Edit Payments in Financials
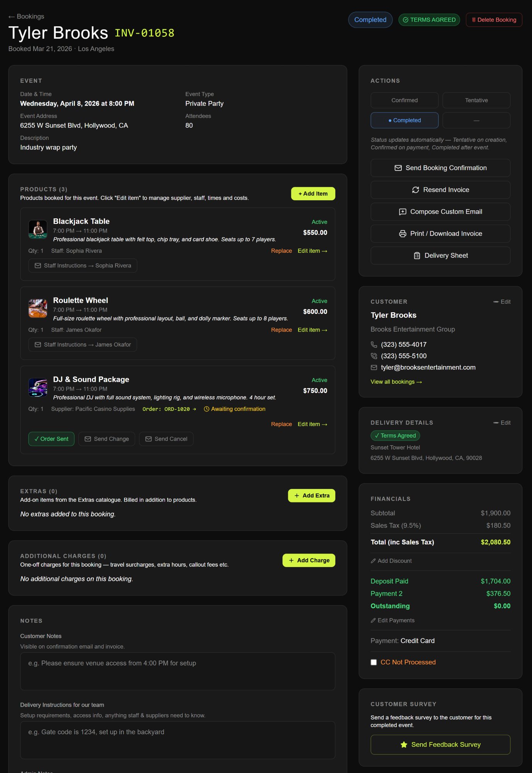The image size is (532, 773). point(393,620)
